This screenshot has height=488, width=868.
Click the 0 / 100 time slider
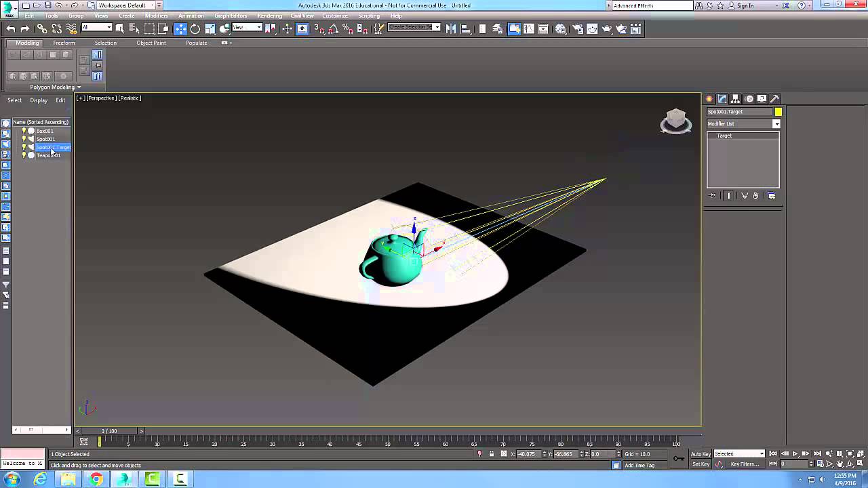coord(109,431)
